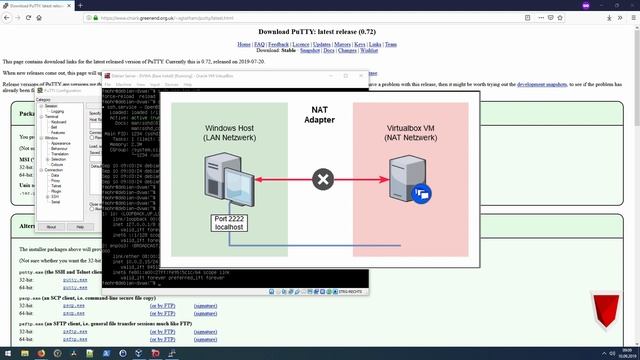Image resolution: width=640 pixels, height=360 pixels.
Task: Open the Input menu in VirtualBox window
Action: (x=155, y=84)
